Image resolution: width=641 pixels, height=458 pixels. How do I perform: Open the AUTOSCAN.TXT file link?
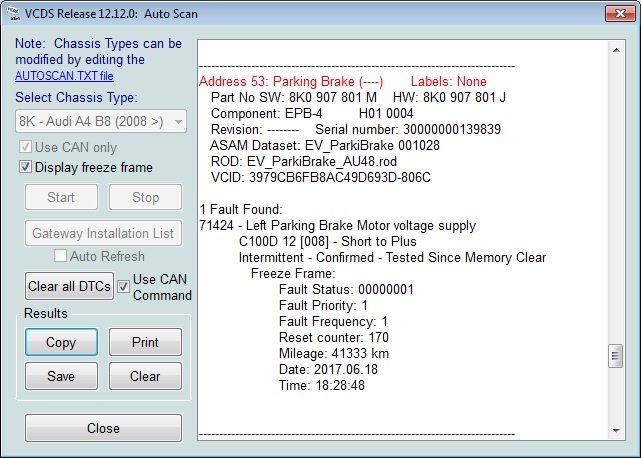[x=64, y=76]
